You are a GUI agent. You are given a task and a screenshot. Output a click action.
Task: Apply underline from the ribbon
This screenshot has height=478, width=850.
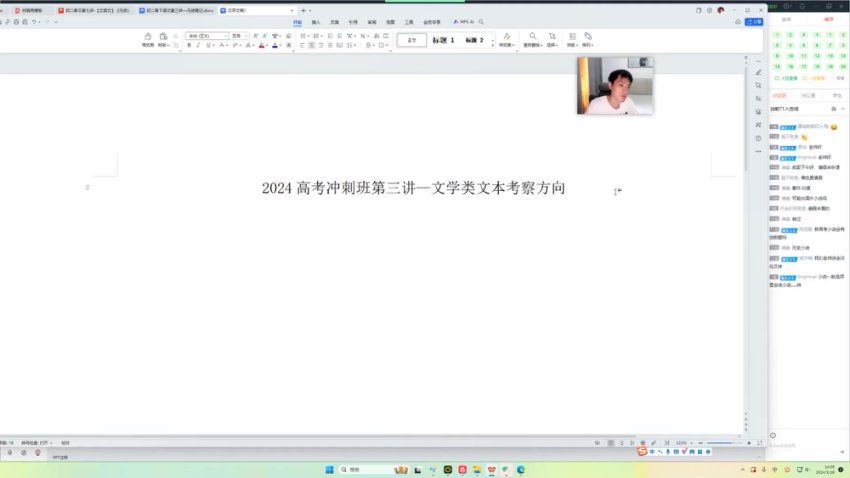tap(210, 45)
